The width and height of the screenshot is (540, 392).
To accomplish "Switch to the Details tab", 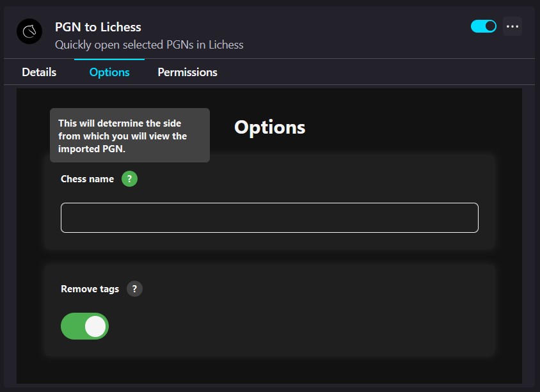I will coord(38,72).
